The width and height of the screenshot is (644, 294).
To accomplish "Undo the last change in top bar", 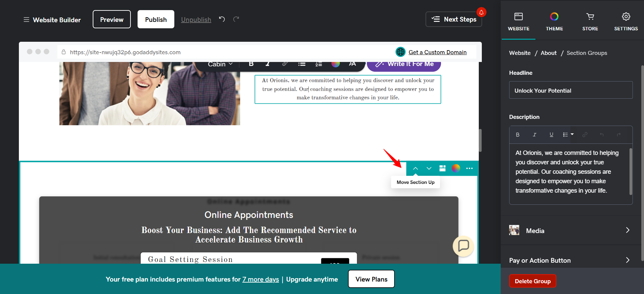I will [222, 19].
